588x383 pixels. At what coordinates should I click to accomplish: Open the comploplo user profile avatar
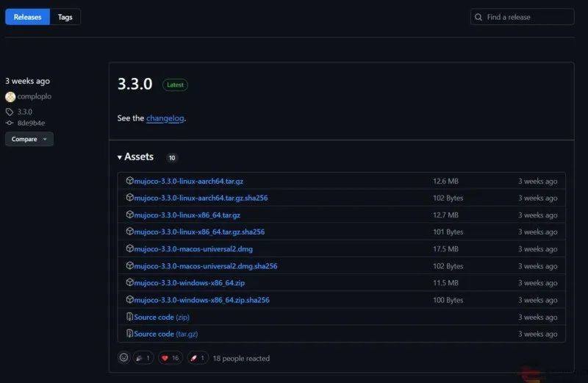coord(10,97)
